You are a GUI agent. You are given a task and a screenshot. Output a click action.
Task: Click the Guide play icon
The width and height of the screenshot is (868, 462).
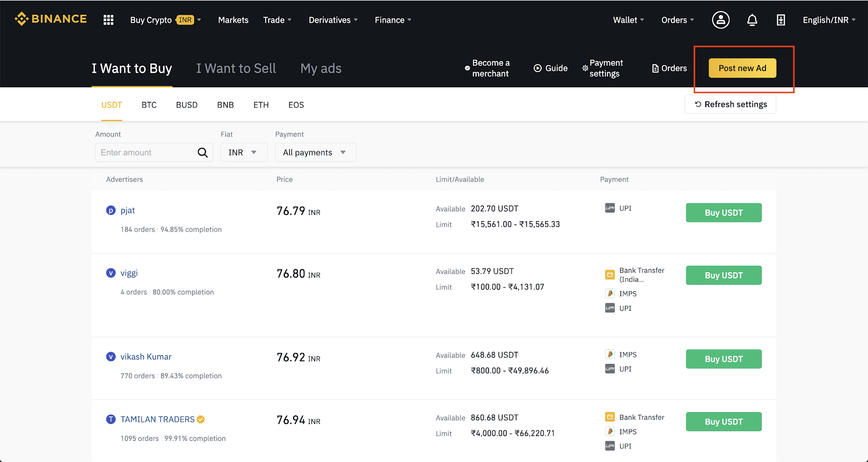(x=538, y=68)
